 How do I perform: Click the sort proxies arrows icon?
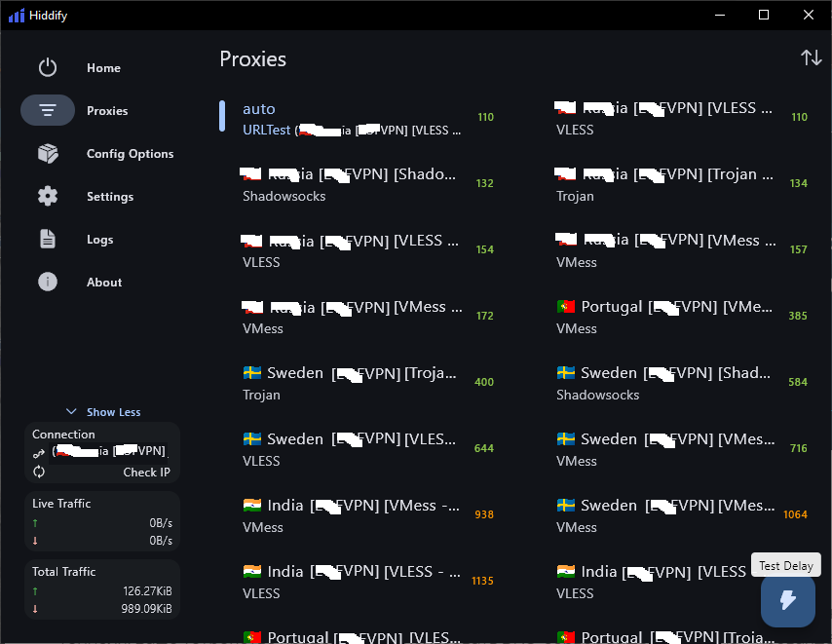[x=811, y=57]
